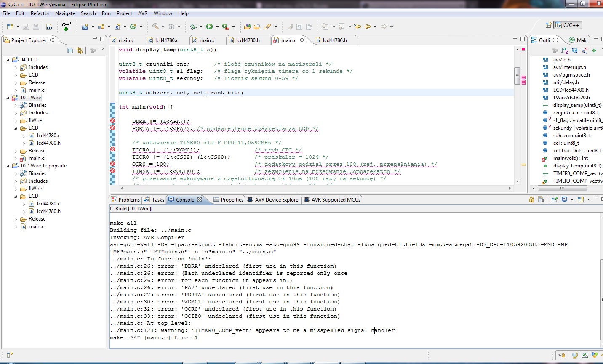Click the error marker on the DDRA line
The height and width of the screenshot is (364, 603).
112,121
